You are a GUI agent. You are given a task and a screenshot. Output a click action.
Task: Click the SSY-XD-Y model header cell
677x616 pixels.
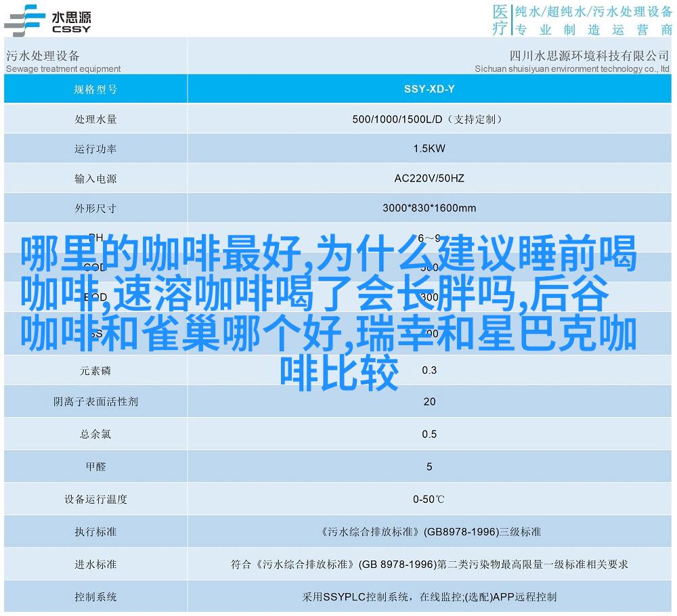pyautogui.click(x=429, y=89)
